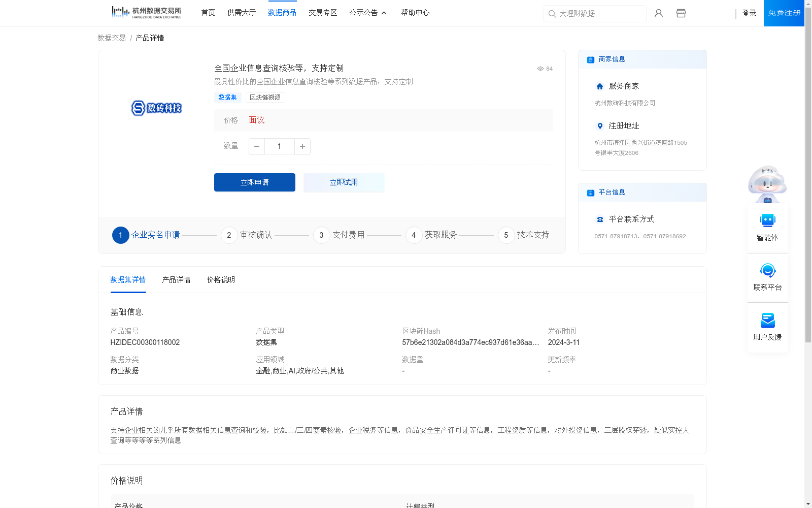
Task: Click the eye view count icon
Action: click(x=540, y=69)
